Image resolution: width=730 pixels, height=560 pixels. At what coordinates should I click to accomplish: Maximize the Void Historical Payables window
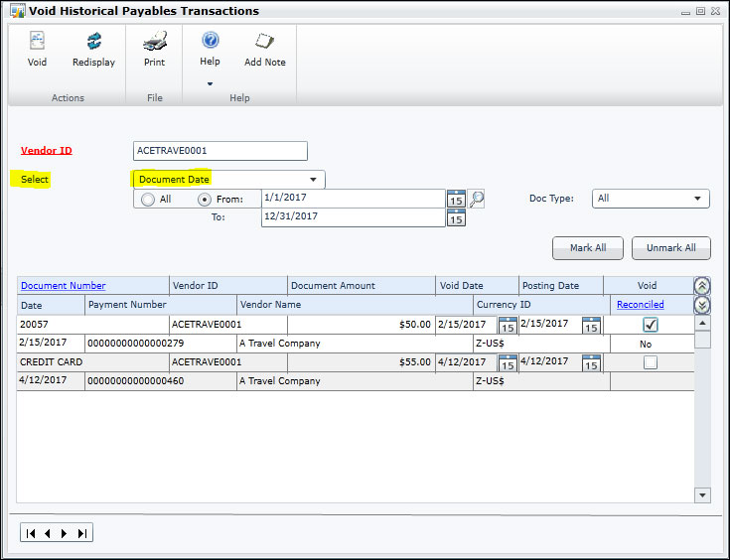point(700,11)
